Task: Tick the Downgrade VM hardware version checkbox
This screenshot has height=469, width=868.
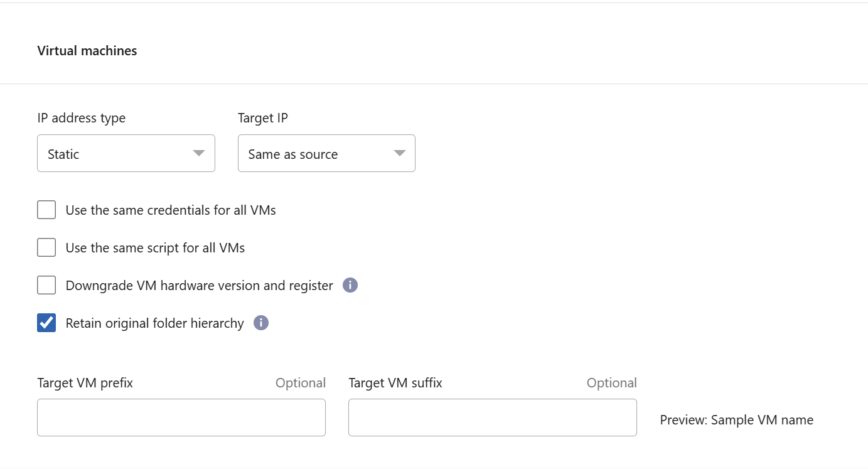Action: [x=46, y=286]
